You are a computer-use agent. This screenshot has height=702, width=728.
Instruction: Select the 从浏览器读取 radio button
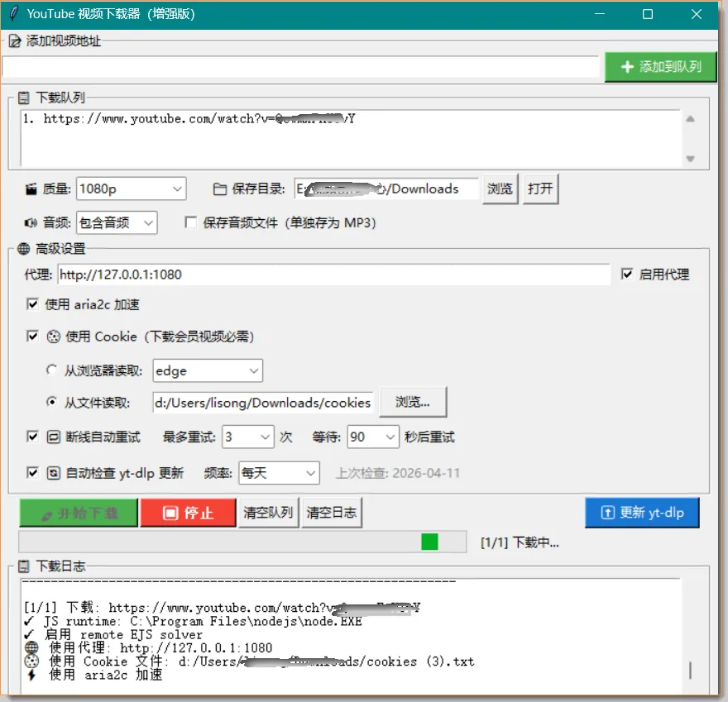pyautogui.click(x=51, y=370)
